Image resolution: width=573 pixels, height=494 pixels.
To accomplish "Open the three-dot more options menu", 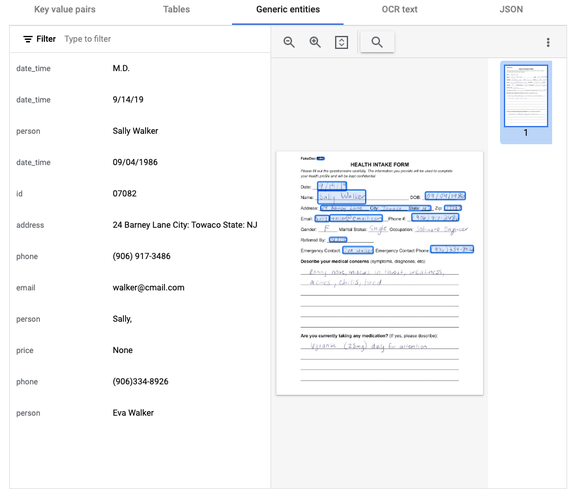I will (548, 42).
